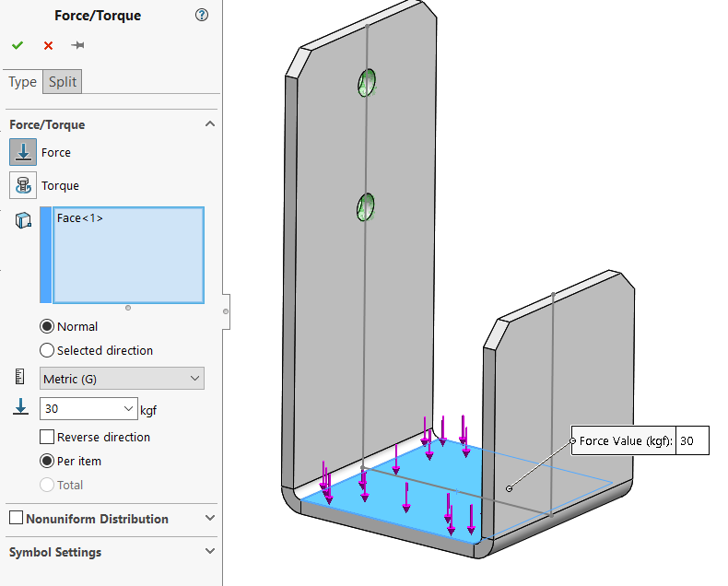Open the Metric (G) units dropdown
Screen dimensions: 728x586
(122, 379)
